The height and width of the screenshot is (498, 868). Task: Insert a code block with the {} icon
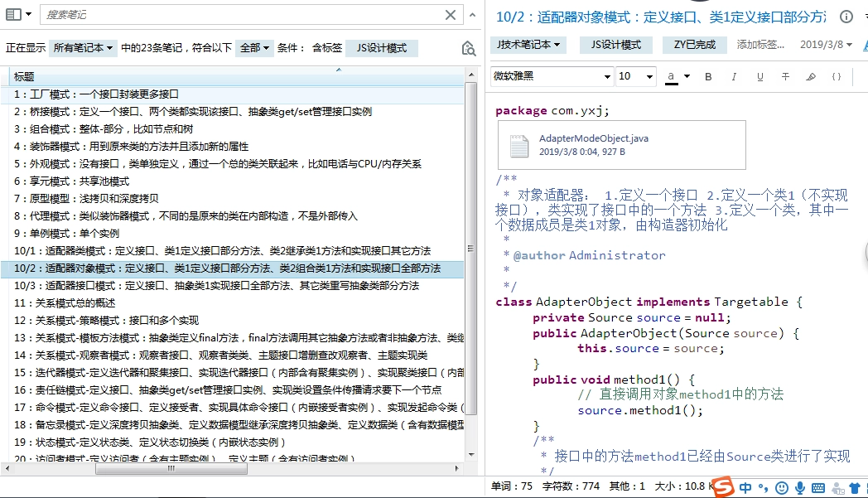point(838,76)
